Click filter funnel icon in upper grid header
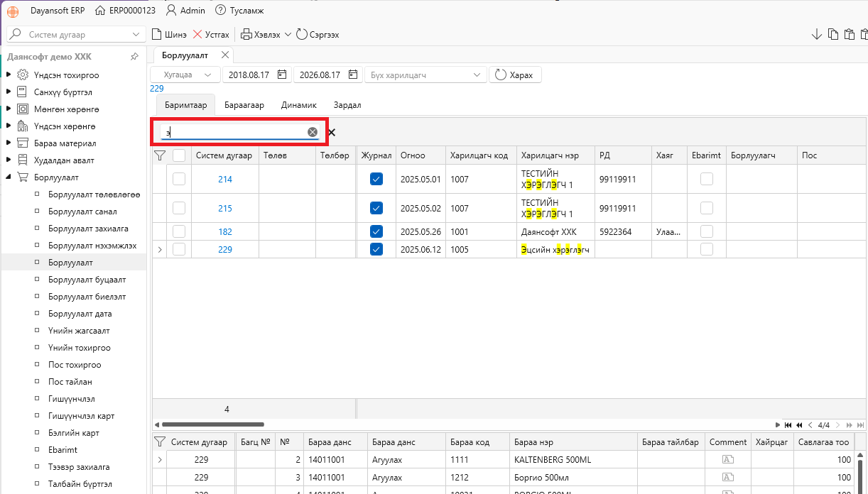Screen dimensions: 868x494 coord(159,155)
